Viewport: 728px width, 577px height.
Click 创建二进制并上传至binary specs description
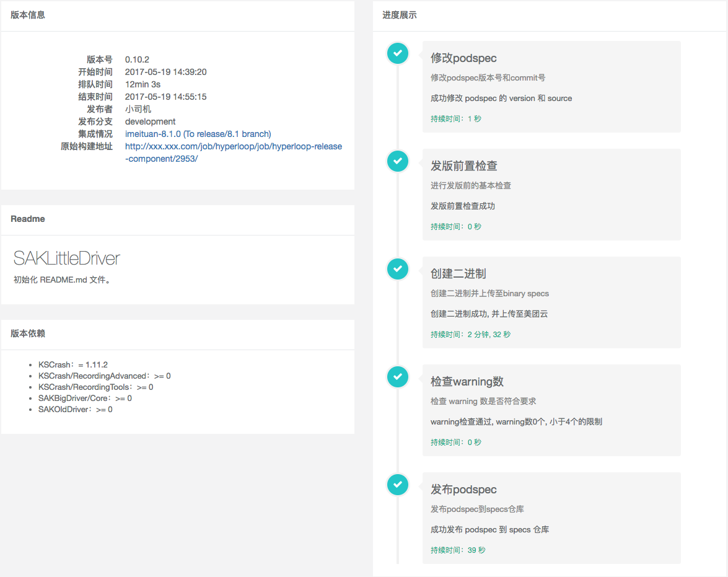click(489, 294)
